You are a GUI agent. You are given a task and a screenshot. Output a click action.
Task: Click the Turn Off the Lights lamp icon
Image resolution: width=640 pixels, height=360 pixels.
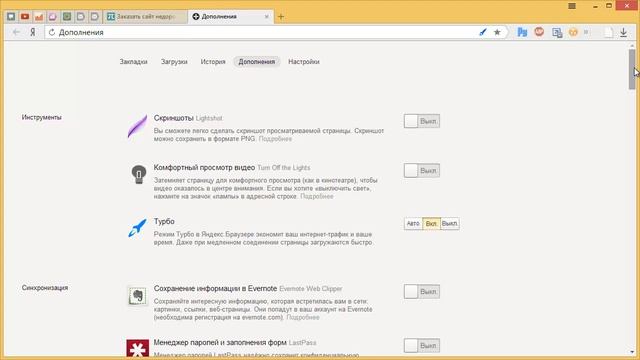pos(139,174)
